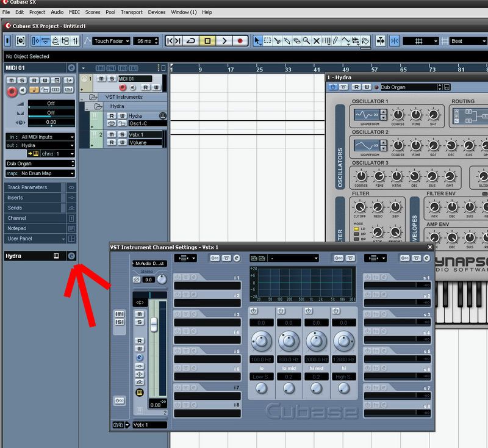Open the Dub Organ program selector in the inspector
This screenshot has width=488, height=448.
click(40, 164)
